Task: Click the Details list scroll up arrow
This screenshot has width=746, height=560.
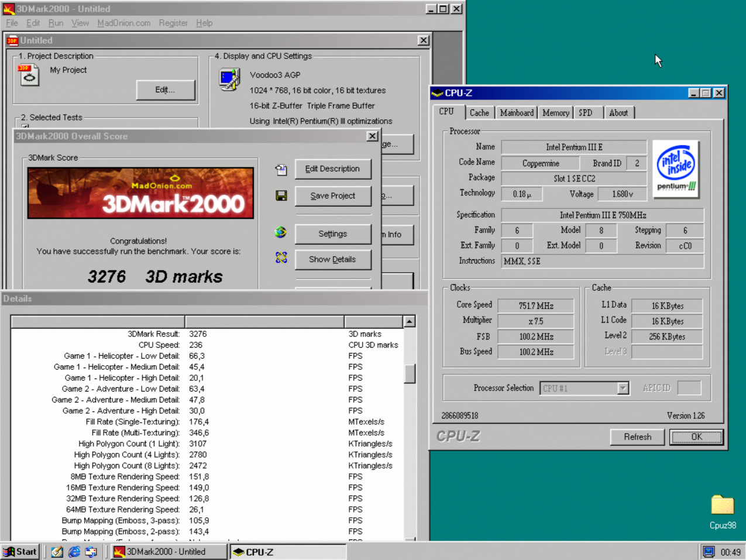Action: pyautogui.click(x=410, y=321)
